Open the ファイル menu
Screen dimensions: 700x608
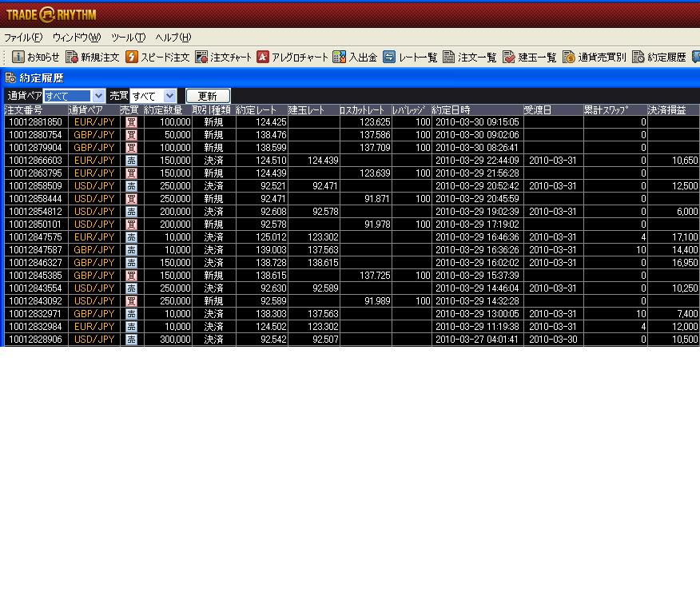click(x=23, y=38)
